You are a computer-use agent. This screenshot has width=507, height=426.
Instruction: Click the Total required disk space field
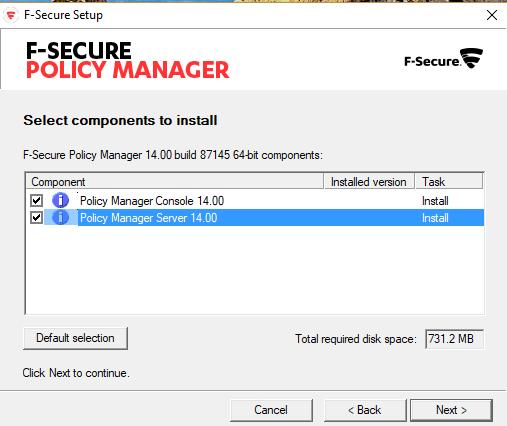(x=454, y=339)
